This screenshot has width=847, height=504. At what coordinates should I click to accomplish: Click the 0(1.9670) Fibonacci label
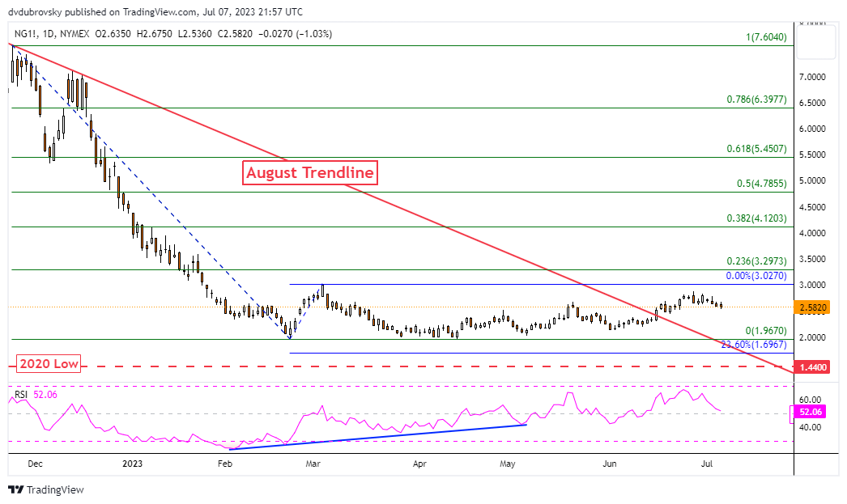766,331
